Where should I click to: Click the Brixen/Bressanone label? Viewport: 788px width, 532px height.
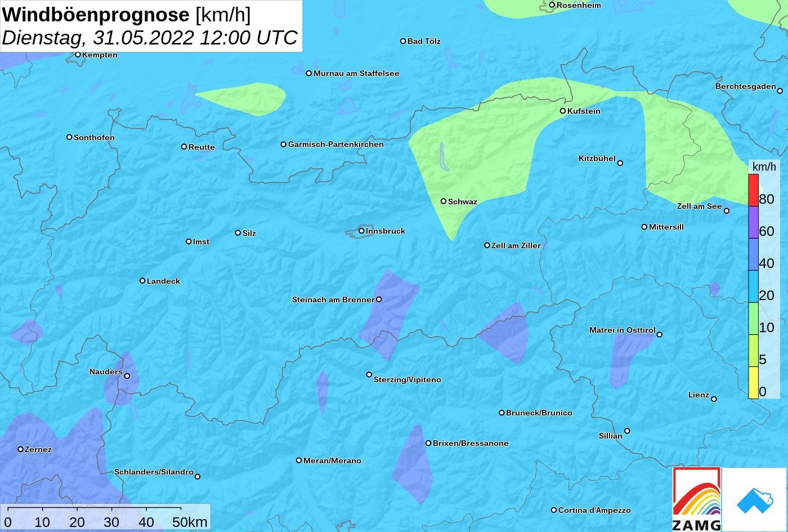coord(471,443)
